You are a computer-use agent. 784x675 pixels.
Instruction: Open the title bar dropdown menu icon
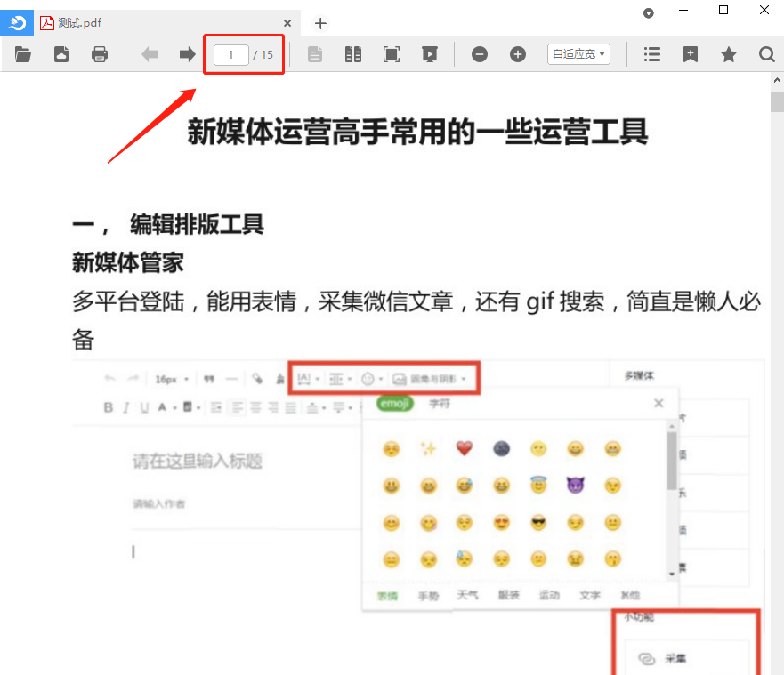pos(649,13)
